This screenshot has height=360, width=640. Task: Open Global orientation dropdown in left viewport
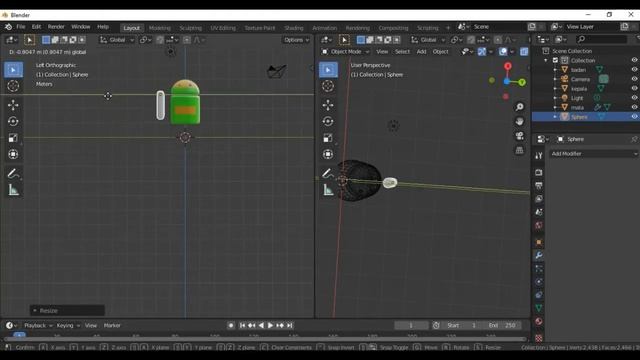[117, 40]
